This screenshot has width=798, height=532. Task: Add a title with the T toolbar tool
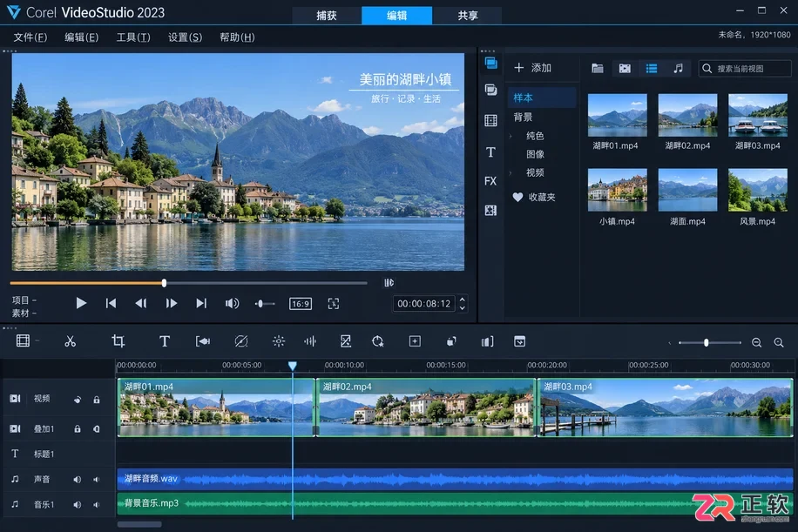165,341
